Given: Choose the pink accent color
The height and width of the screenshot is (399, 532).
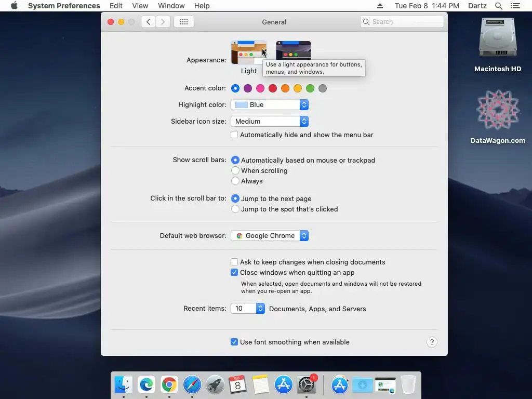Looking at the screenshot, I should [x=260, y=88].
